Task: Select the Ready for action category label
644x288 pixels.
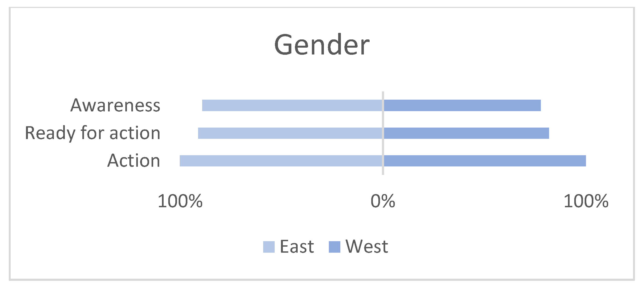Action: coord(92,133)
